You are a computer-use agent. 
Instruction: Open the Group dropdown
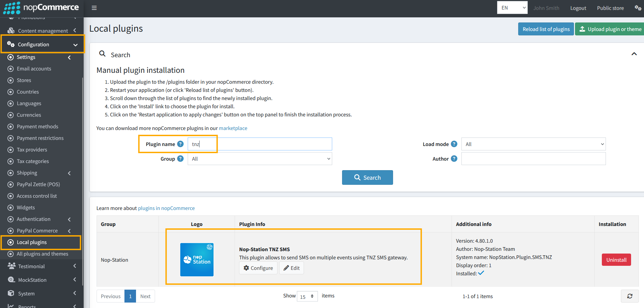click(x=260, y=159)
